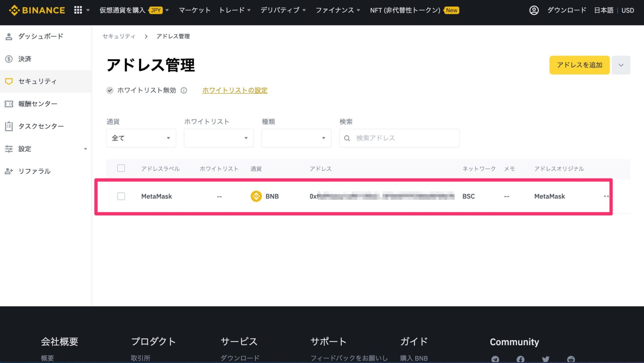This screenshot has height=363, width=644.
Task: Open the ホワイトリストの設定 link
Action: [235, 90]
